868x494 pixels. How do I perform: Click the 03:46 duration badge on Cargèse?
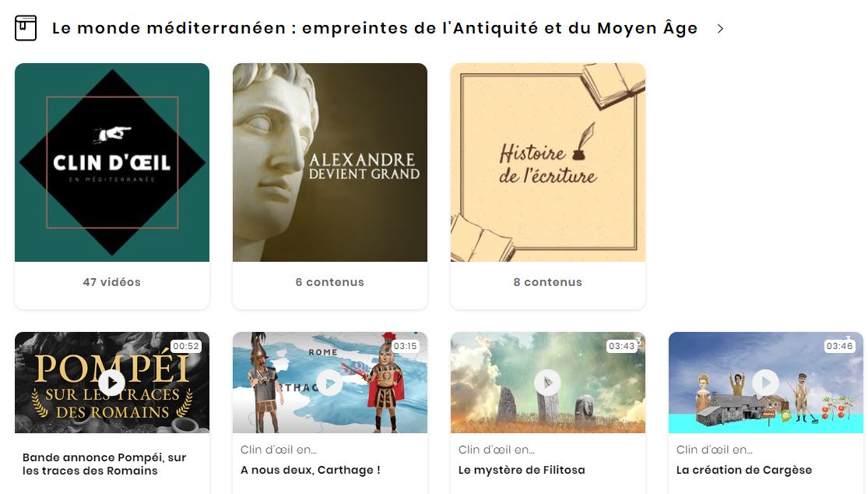[840, 346]
